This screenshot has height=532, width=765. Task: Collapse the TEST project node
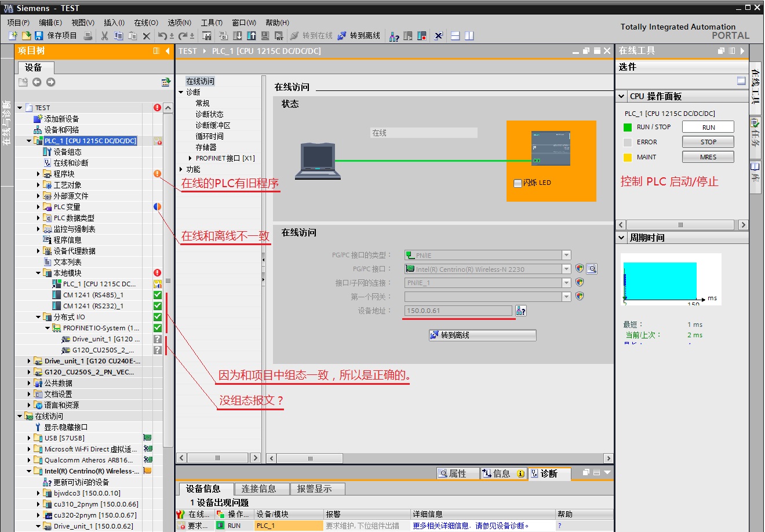click(20, 108)
